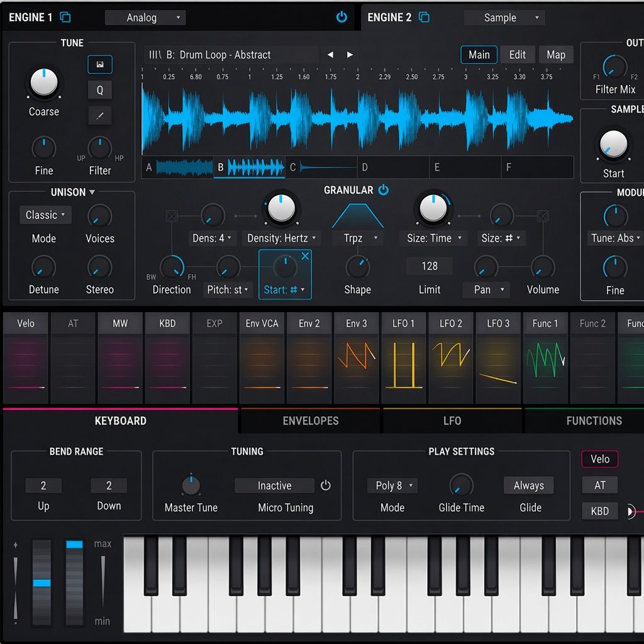
Task: Click the Size Time large knob
Action: pyautogui.click(x=433, y=208)
